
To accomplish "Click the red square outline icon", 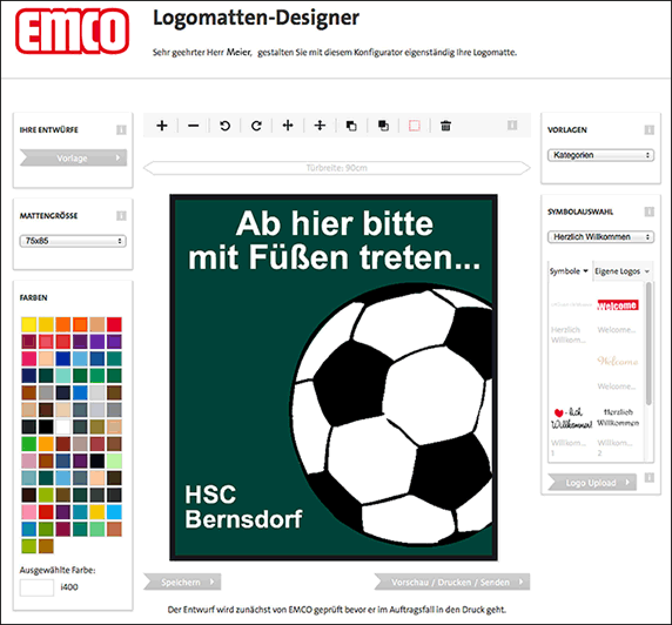I will (415, 126).
